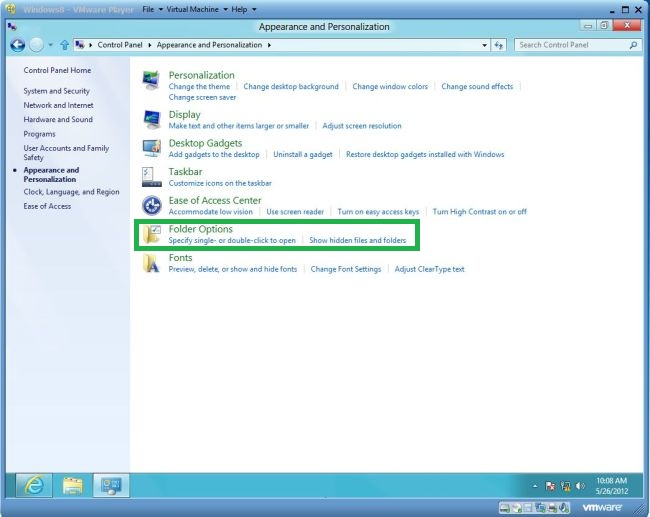Open File Explorer from the taskbar
Viewport: 650px width, 517px height.
(x=73, y=485)
